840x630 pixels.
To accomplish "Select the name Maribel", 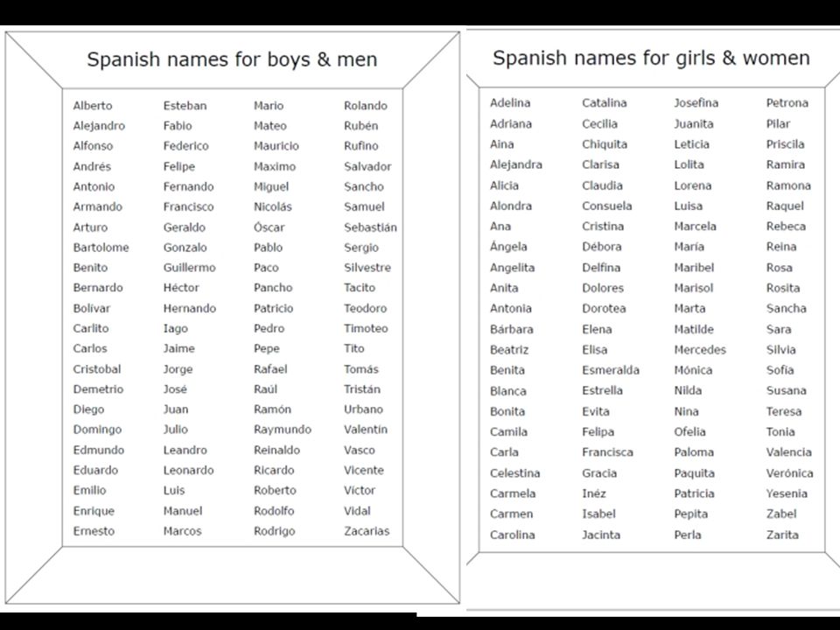I will tap(694, 268).
